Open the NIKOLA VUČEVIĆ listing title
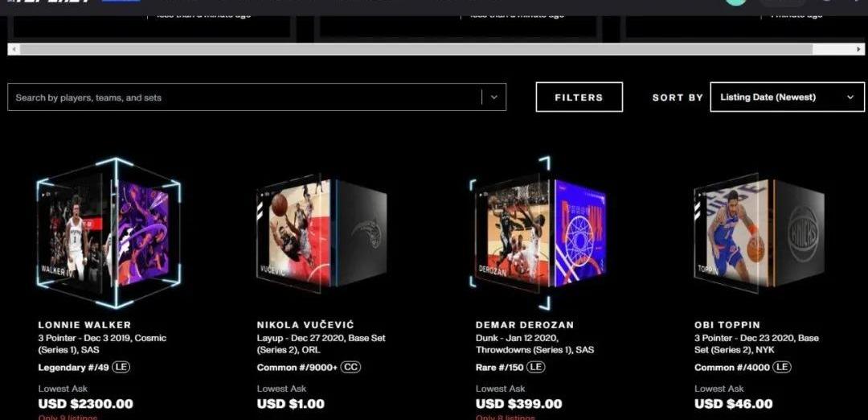Image resolution: width=868 pixels, height=420 pixels. coord(305,325)
